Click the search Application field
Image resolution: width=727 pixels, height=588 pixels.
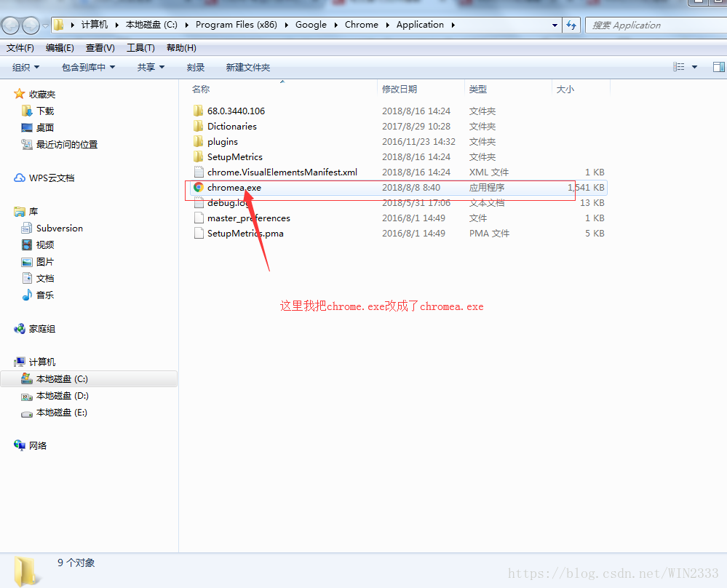coord(656,25)
